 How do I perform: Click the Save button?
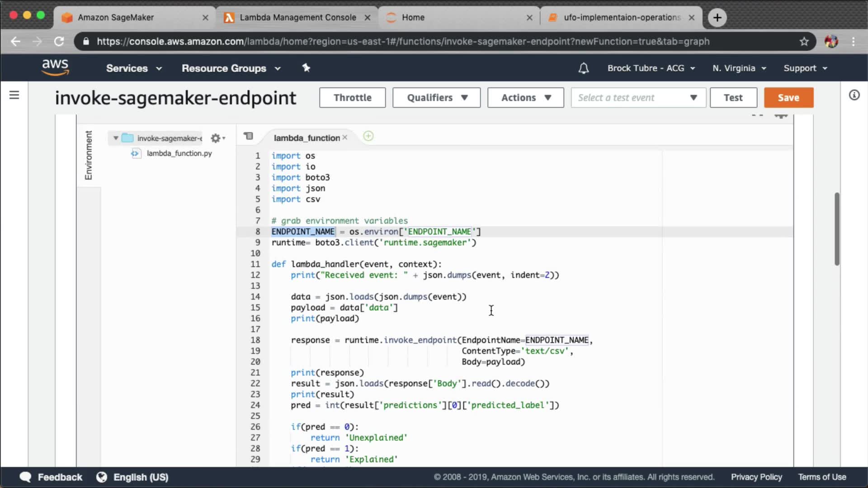788,98
